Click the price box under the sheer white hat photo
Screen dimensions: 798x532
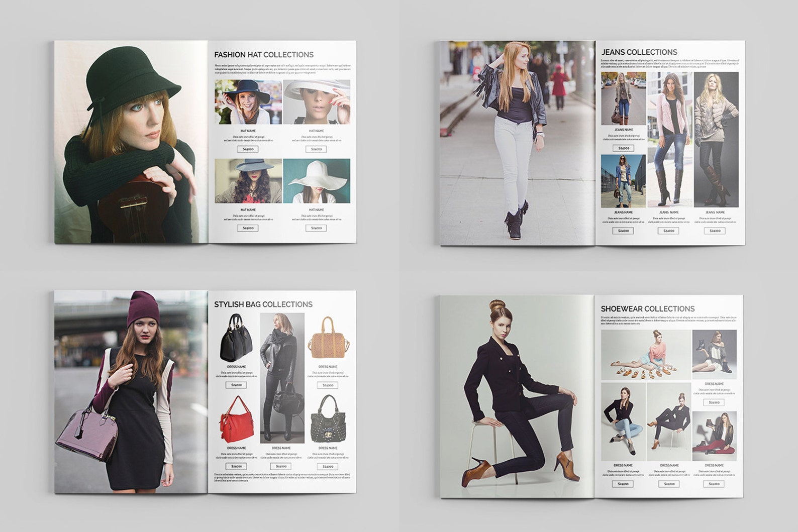click(317, 149)
